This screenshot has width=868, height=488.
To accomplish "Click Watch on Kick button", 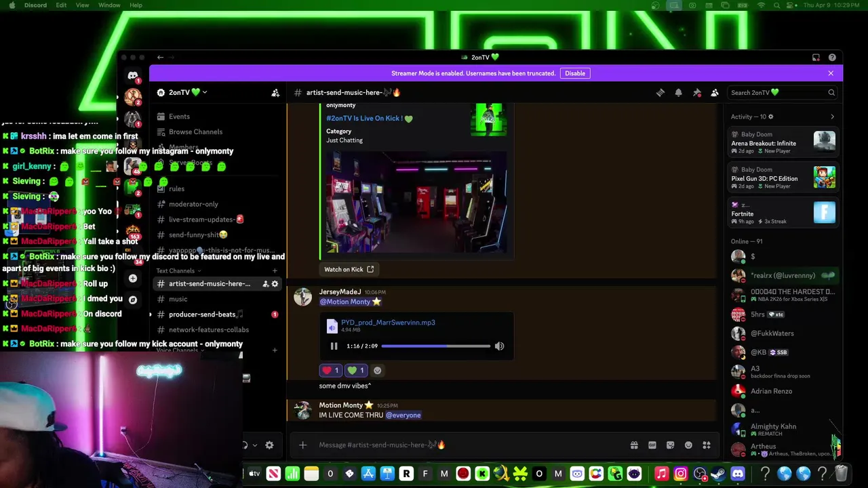I will click(x=349, y=269).
